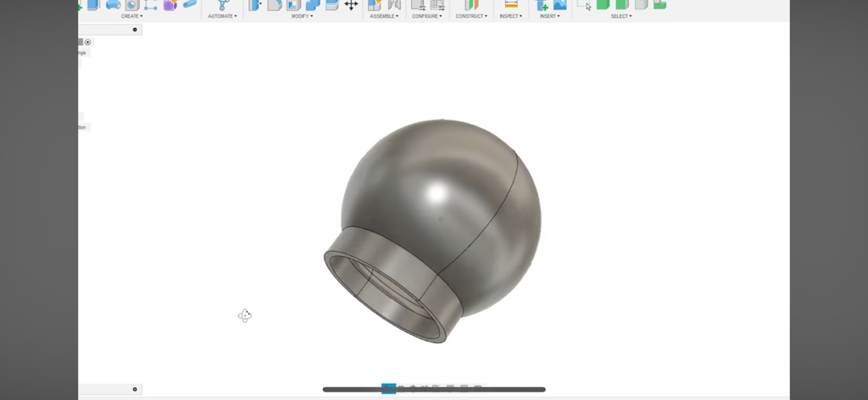The height and width of the screenshot is (400, 868).
Task: Select the window selection cursor icon
Action: 584,5
